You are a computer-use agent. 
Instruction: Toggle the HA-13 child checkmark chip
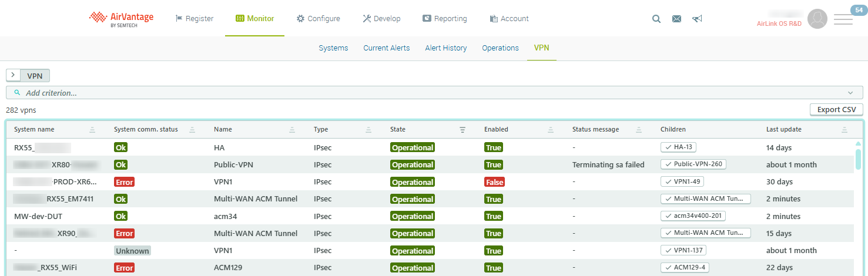coord(678,147)
